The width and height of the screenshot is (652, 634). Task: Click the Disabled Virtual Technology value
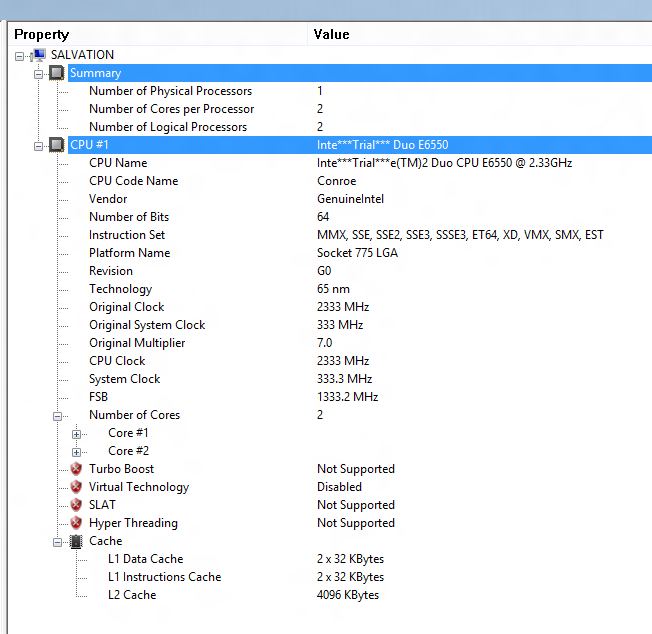tap(339, 487)
